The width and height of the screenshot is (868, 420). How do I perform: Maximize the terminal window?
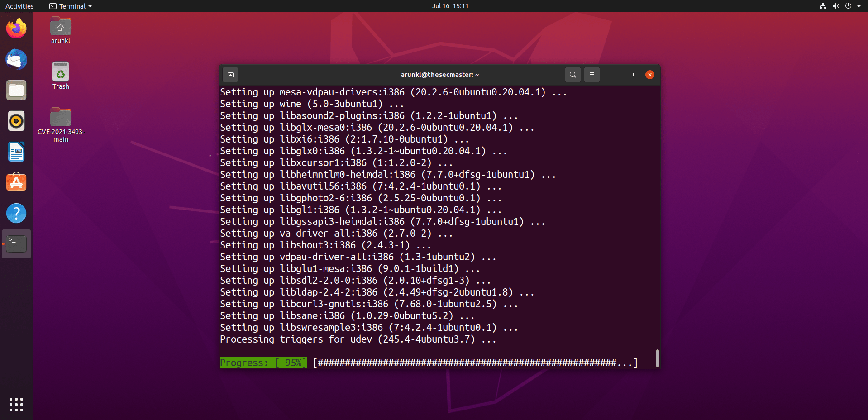632,75
